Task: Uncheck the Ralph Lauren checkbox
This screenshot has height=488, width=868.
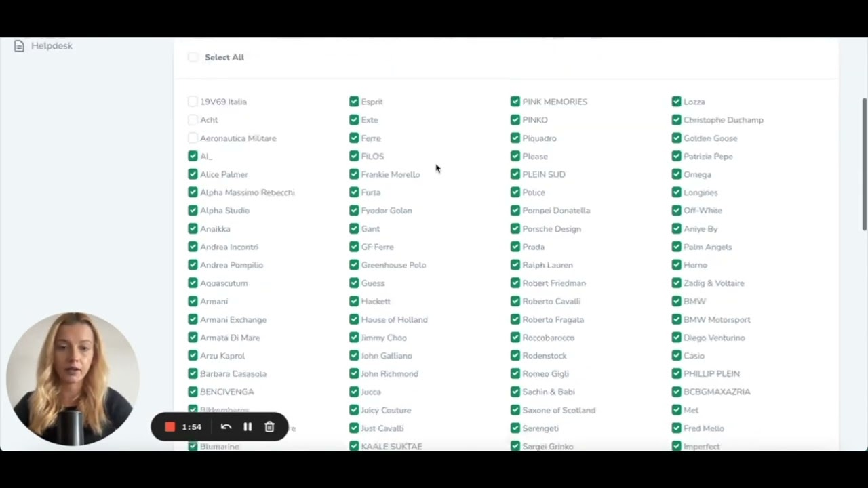Action: pyautogui.click(x=515, y=265)
